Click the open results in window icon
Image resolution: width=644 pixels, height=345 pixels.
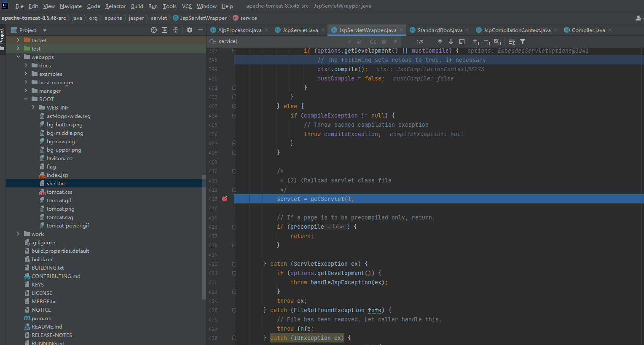462,42
